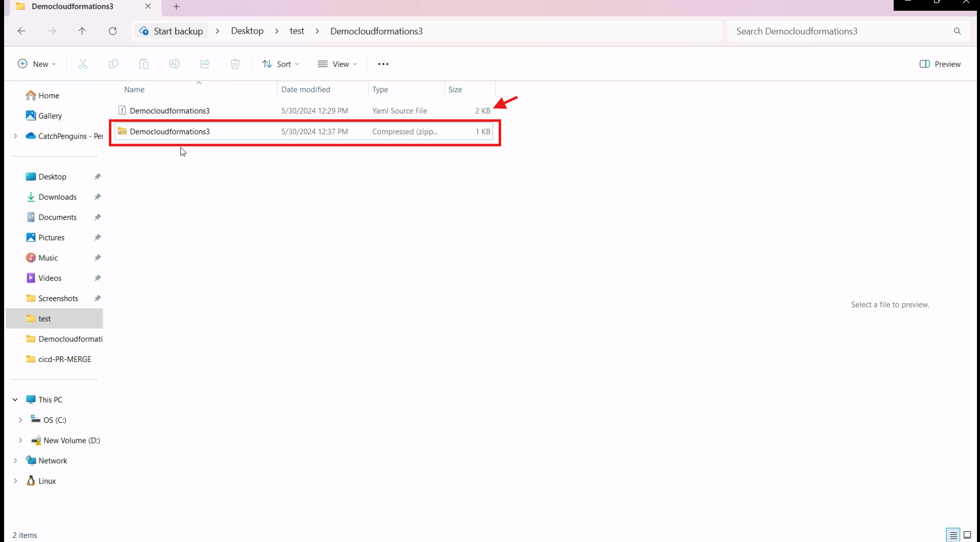The image size is (980, 542).
Task: Sort by Date modified column header
Action: pyautogui.click(x=306, y=89)
